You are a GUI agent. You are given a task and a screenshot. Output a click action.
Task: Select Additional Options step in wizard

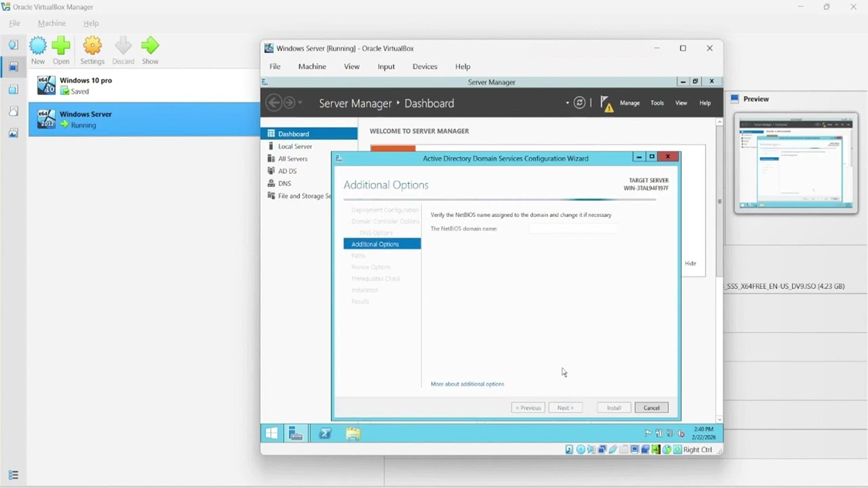click(x=382, y=244)
